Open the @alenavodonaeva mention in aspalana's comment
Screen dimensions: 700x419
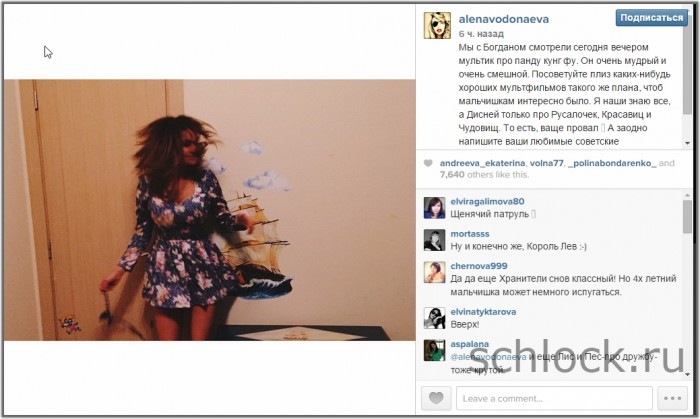coord(488,357)
